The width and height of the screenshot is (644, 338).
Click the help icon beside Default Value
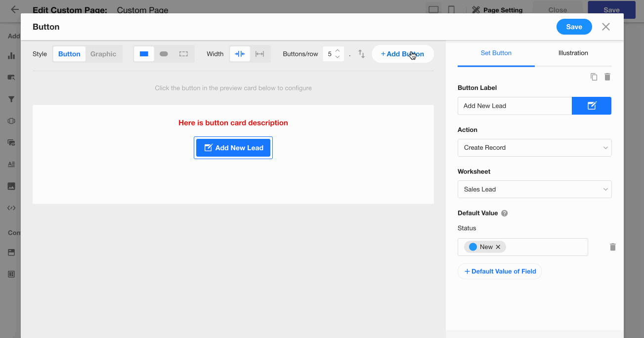click(504, 213)
